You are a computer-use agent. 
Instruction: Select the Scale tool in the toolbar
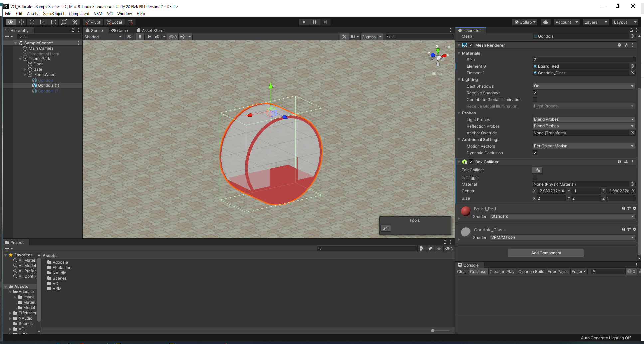[43, 22]
